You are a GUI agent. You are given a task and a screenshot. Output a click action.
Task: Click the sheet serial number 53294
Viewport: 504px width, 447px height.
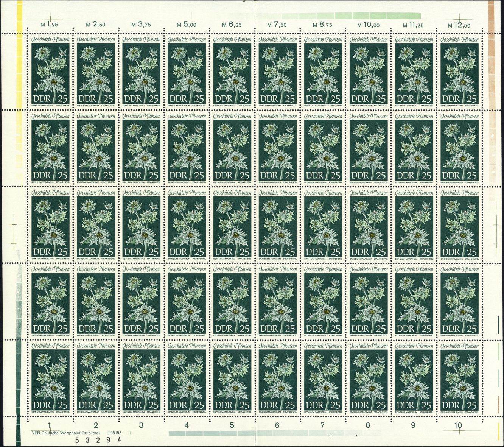tap(98, 440)
